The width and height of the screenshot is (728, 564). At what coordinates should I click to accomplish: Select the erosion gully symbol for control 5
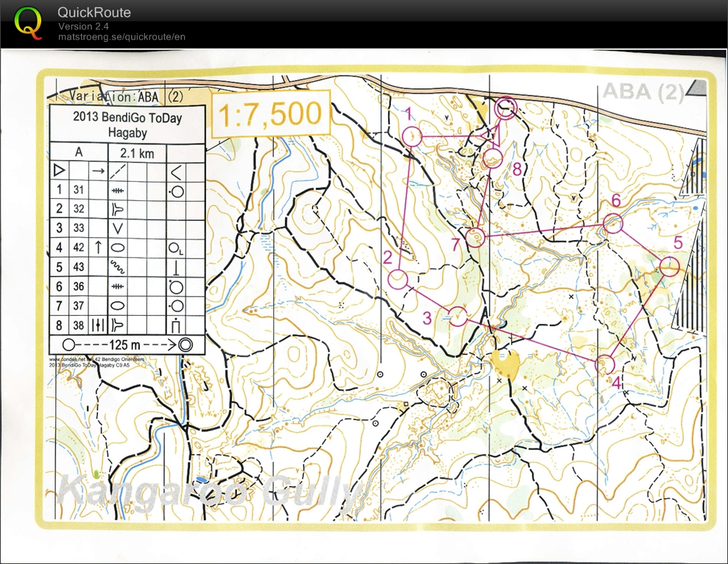tap(118, 266)
